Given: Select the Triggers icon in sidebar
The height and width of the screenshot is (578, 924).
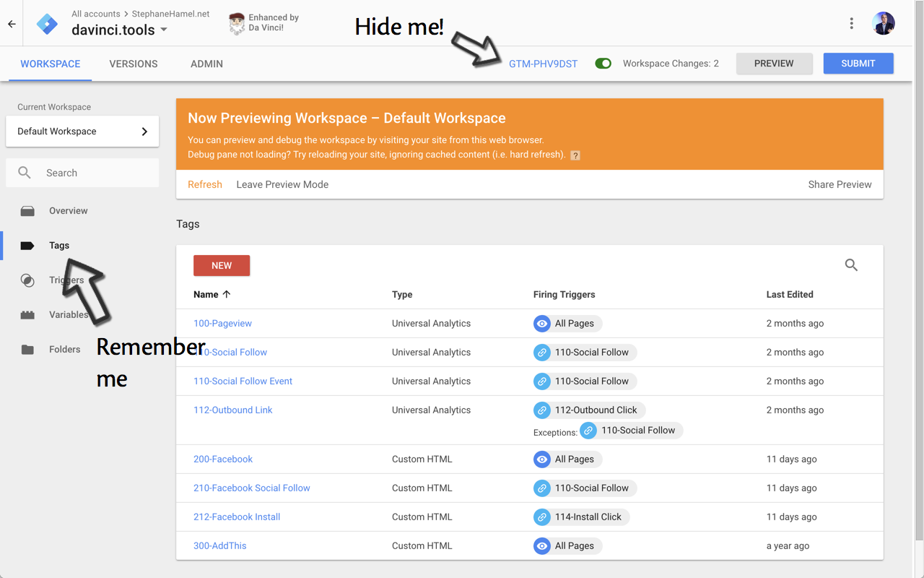Looking at the screenshot, I should [27, 280].
